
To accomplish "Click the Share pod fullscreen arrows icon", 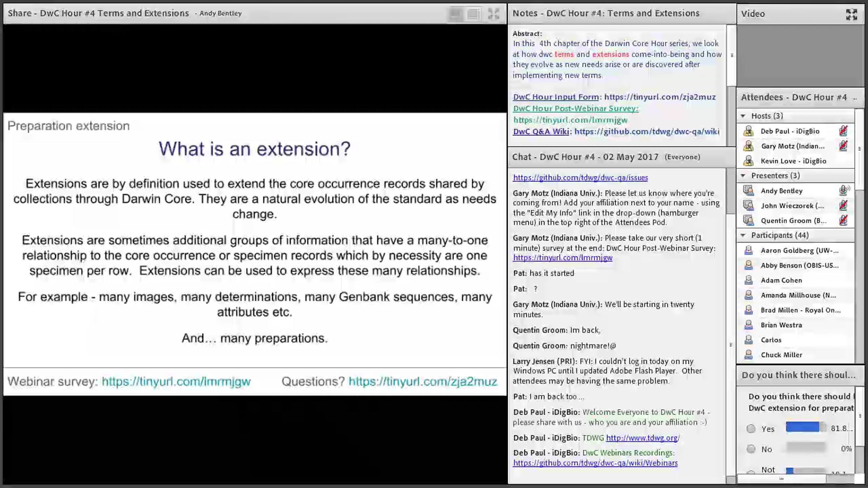I will (493, 14).
